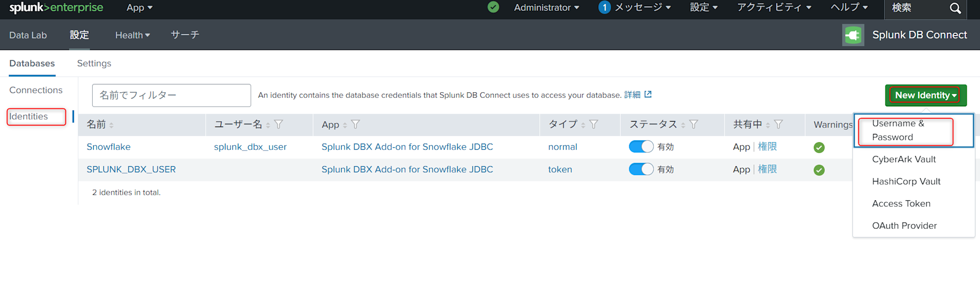Open the Health dropdown in navigation
980x285 pixels.
pos(132,35)
